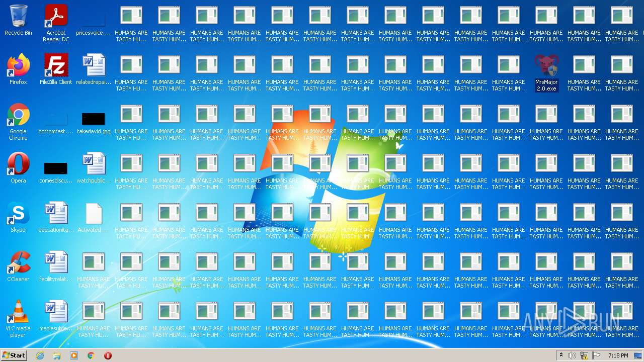Open the Start menu
Screen dimensions: 644x362
coord(14,355)
